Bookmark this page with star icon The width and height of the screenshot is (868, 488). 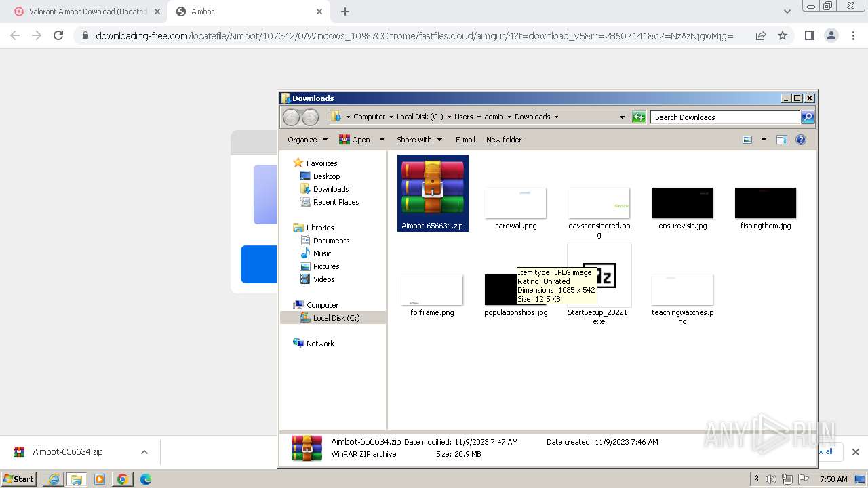coord(783,35)
